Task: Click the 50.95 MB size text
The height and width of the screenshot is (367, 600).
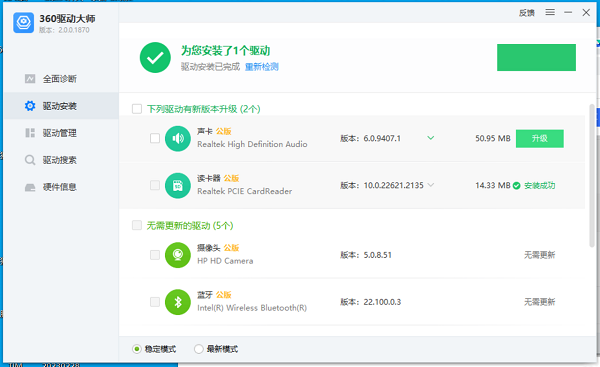Action: [x=493, y=139]
